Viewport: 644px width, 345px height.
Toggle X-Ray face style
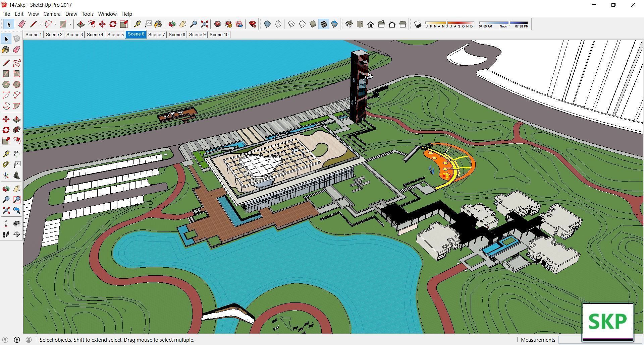click(x=267, y=24)
